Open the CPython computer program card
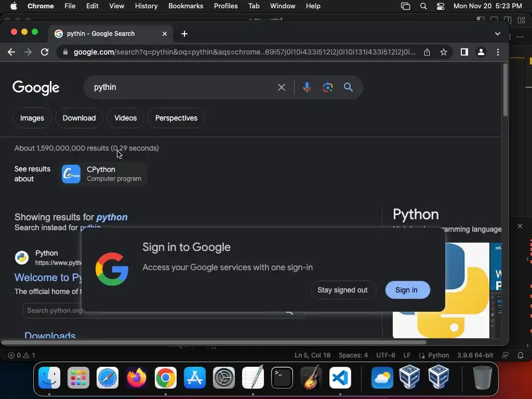The height and width of the screenshot is (399, 532). (x=104, y=174)
